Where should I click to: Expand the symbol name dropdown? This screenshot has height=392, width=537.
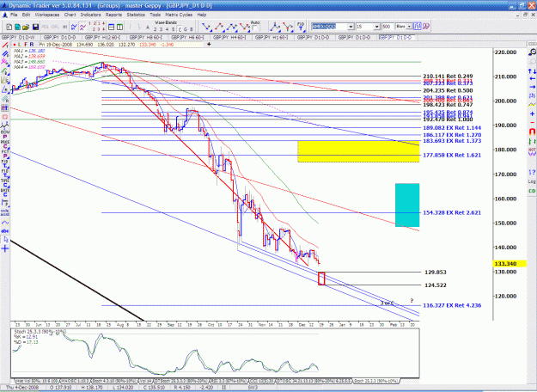pos(351,27)
